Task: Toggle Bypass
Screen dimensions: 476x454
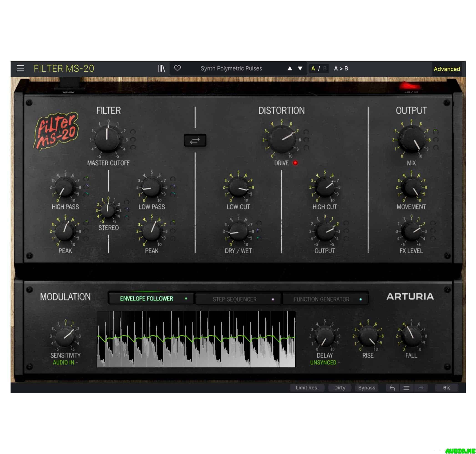Action: point(367,388)
